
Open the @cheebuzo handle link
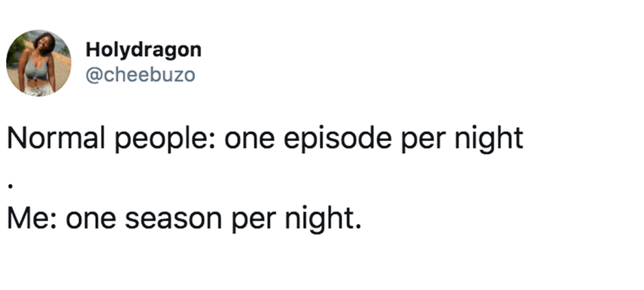140,75
